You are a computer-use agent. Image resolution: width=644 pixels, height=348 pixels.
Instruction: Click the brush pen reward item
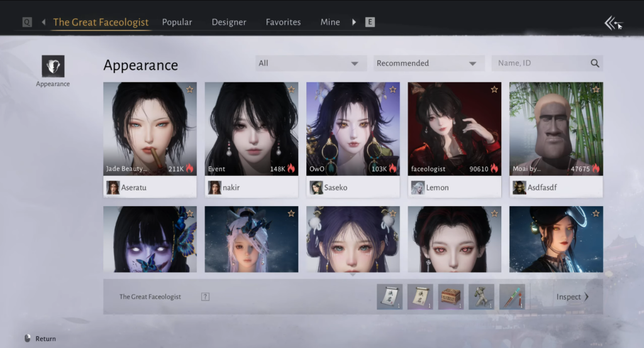pos(512,296)
